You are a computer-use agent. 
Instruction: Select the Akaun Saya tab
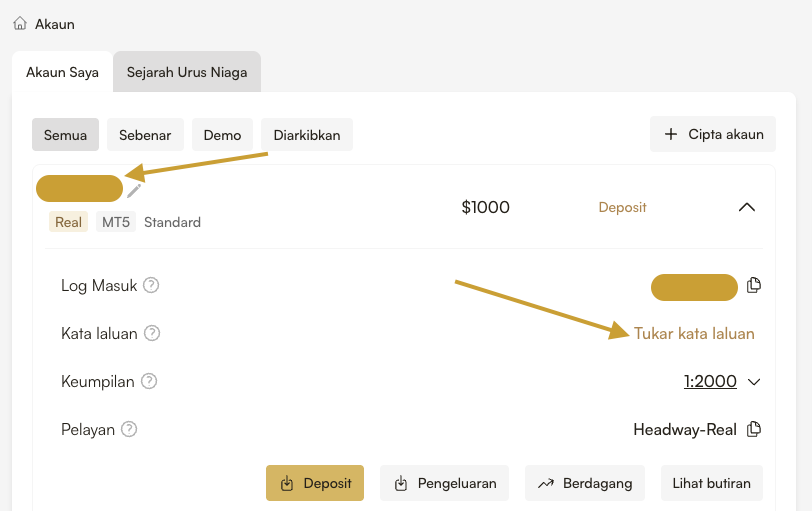62,73
